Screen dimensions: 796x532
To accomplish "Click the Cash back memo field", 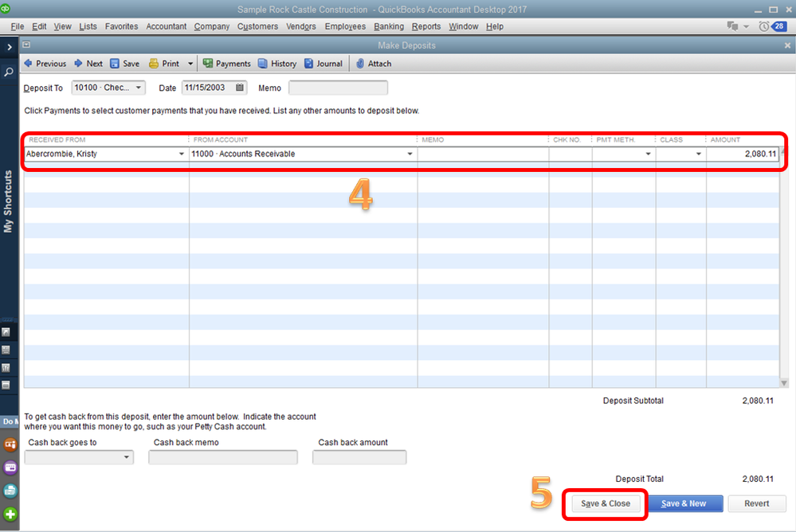I will click(223, 457).
